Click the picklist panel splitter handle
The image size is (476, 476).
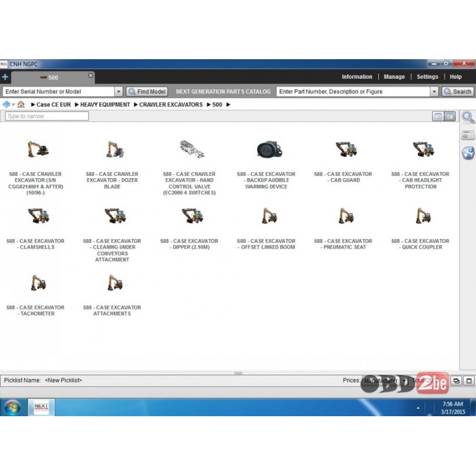coord(238,373)
